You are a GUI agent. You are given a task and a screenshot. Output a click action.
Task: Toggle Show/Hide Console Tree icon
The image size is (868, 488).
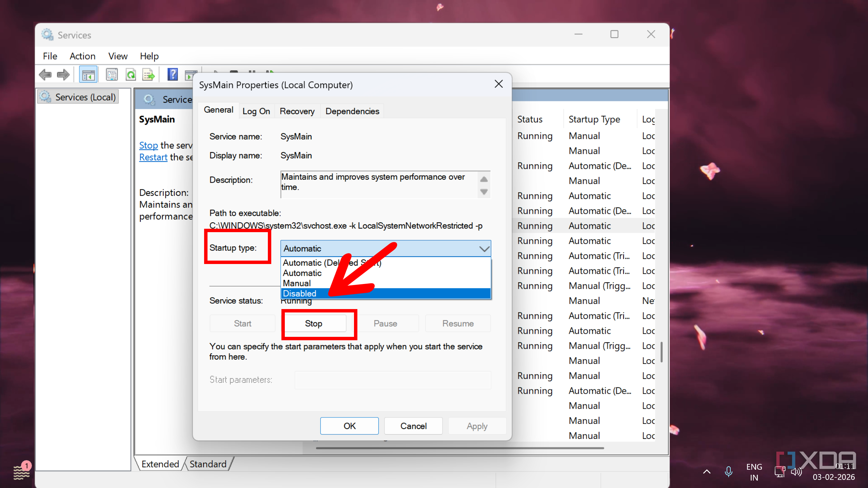click(88, 75)
